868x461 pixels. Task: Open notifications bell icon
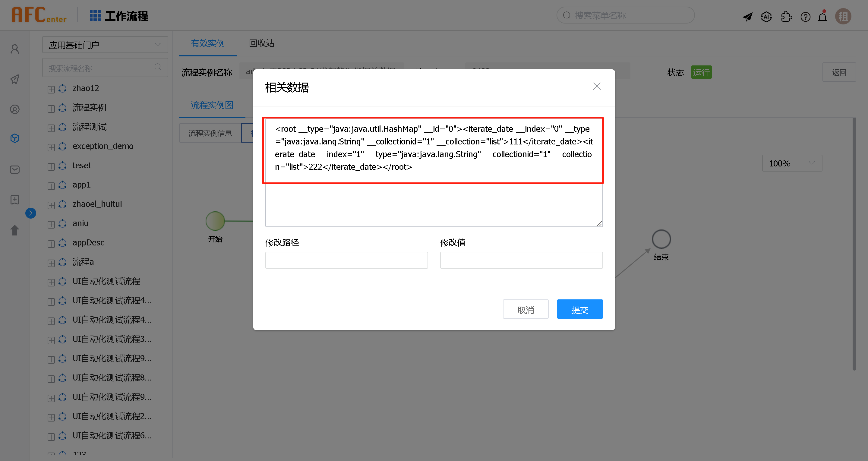coord(822,17)
